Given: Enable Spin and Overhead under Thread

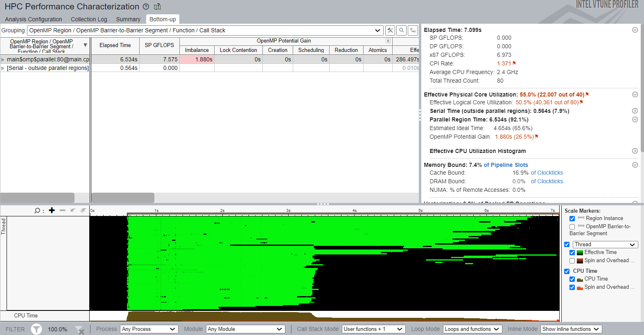Looking at the screenshot, I should click(x=572, y=261).
